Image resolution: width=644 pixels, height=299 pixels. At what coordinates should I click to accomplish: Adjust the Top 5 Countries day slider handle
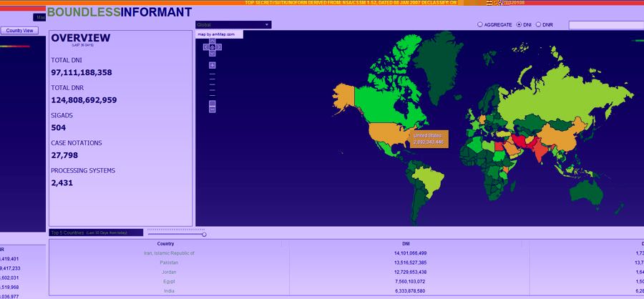click(x=204, y=235)
